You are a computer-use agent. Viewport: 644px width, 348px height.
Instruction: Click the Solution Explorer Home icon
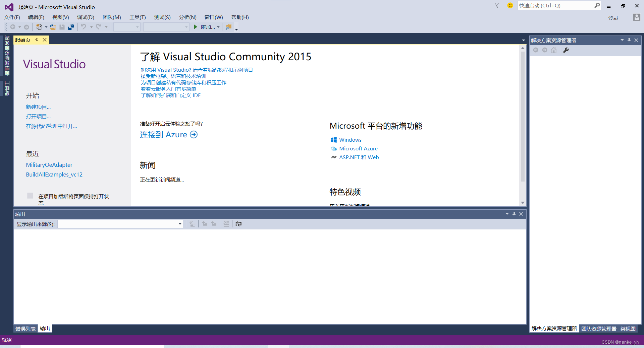(x=554, y=50)
